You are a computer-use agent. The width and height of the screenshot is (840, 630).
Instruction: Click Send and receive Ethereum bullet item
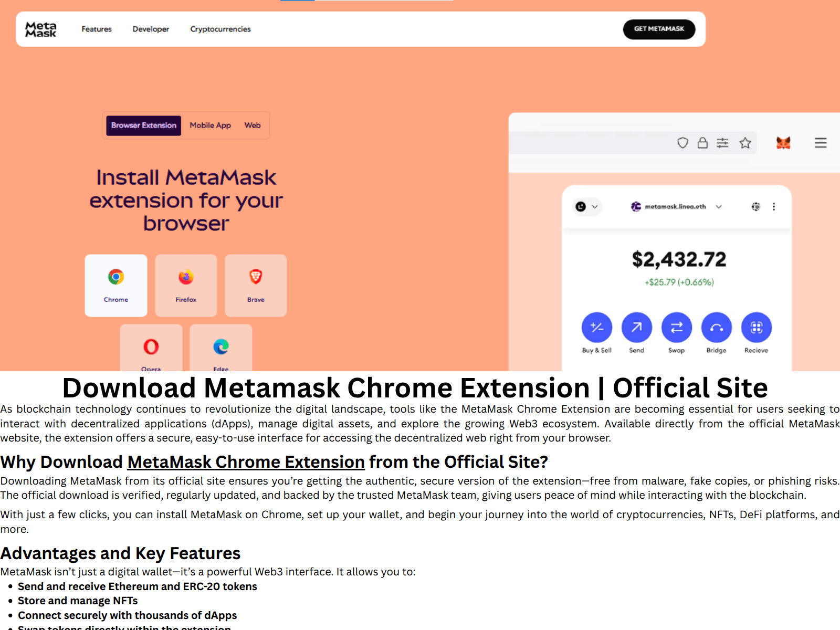(x=138, y=586)
